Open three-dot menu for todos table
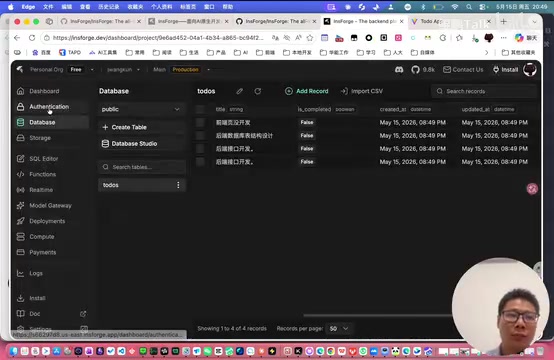The image size is (554, 360). [x=178, y=185]
